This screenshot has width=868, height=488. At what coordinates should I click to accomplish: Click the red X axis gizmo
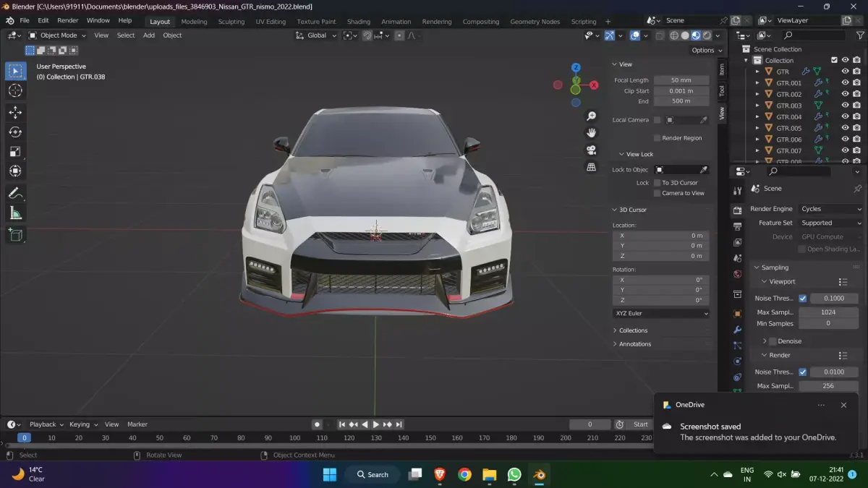tap(594, 85)
